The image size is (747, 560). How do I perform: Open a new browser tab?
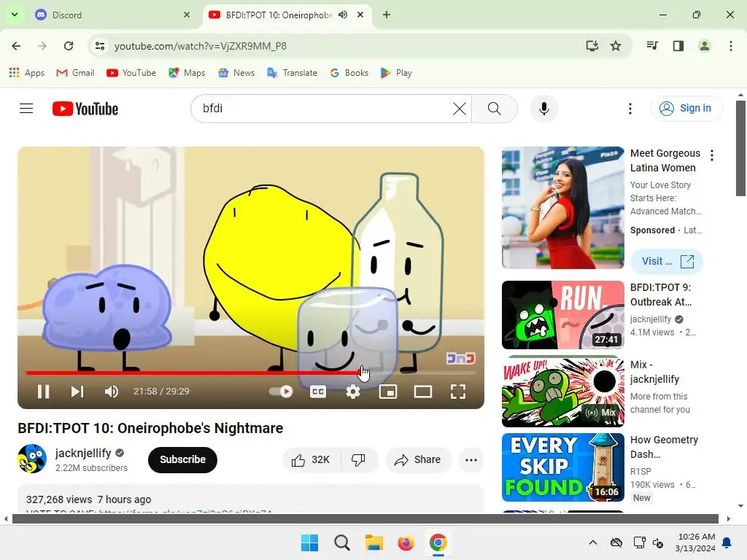(387, 15)
